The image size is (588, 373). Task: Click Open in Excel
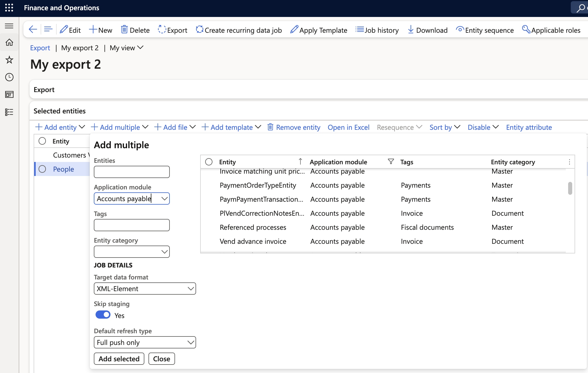point(348,127)
